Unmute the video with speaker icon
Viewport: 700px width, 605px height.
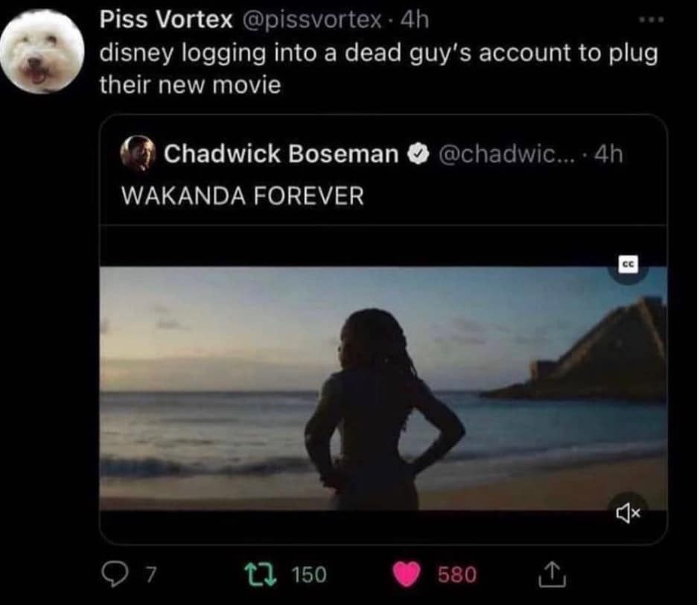click(629, 513)
